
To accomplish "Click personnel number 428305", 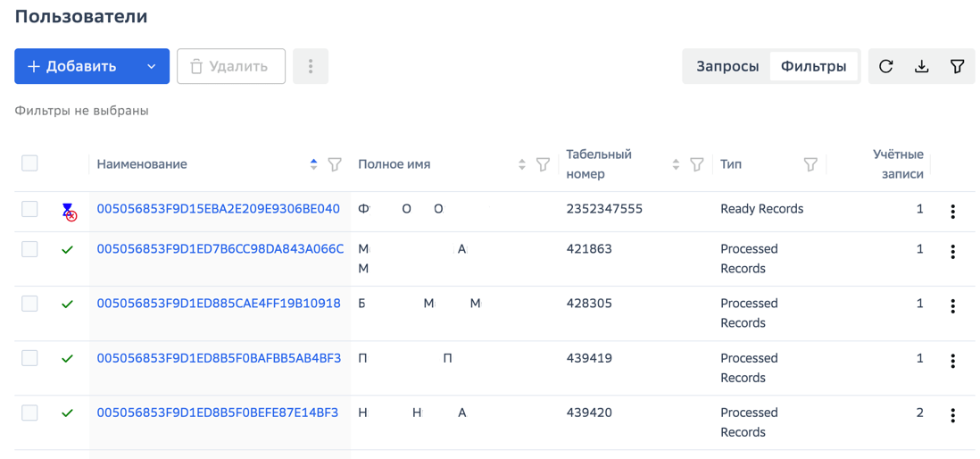I will [589, 304].
